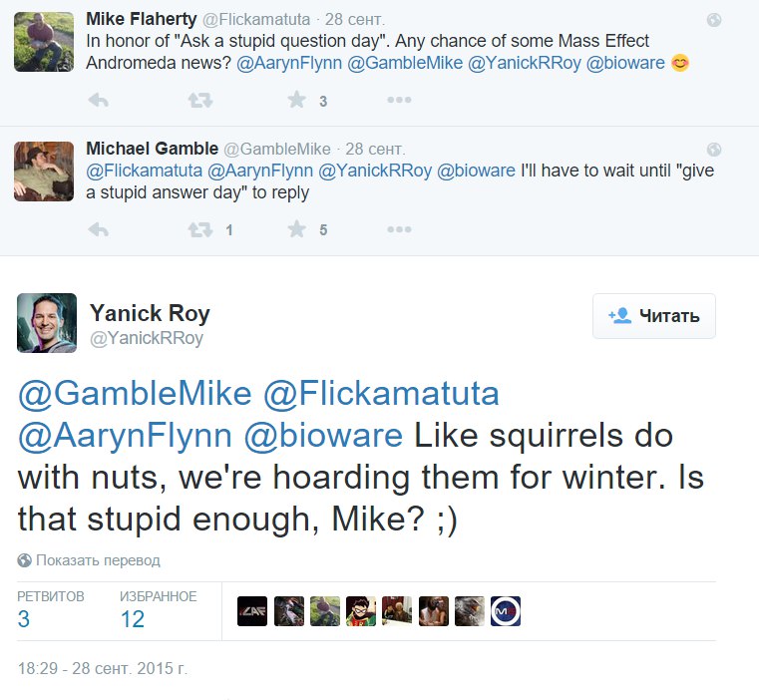Favorite Mike Flaherty's tweet with star
Image resolution: width=759 pixels, height=700 pixels.
pyautogui.click(x=296, y=101)
